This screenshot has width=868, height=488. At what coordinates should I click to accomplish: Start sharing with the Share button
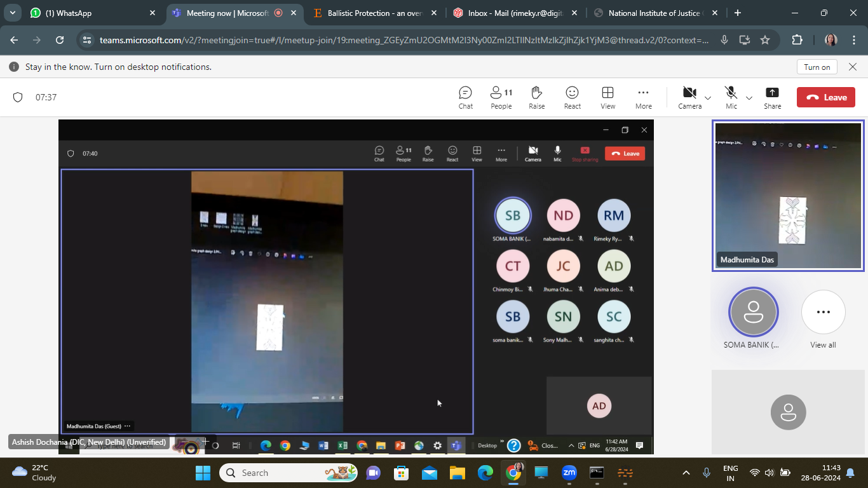click(773, 98)
